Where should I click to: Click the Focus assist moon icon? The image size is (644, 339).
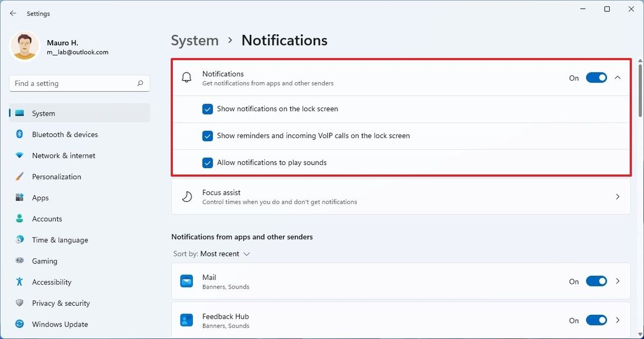pyautogui.click(x=186, y=197)
